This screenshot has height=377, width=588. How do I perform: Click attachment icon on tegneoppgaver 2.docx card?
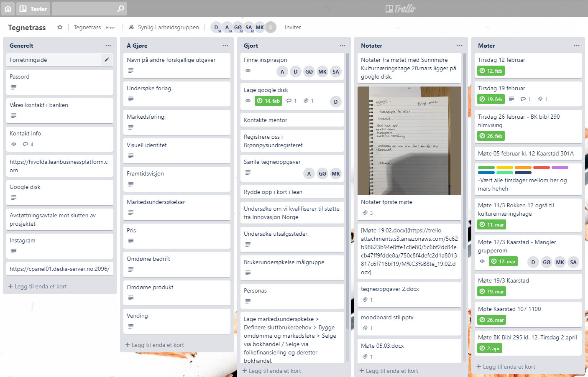click(365, 300)
